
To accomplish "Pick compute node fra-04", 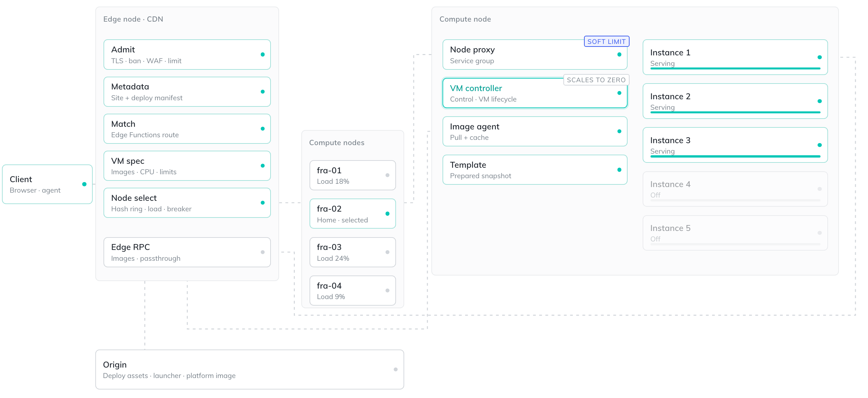I will coord(352,291).
